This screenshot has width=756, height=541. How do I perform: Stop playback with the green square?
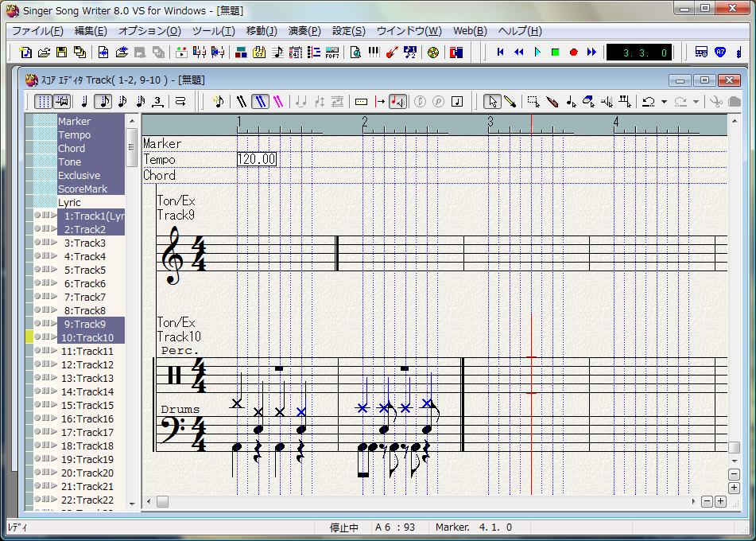(x=556, y=53)
